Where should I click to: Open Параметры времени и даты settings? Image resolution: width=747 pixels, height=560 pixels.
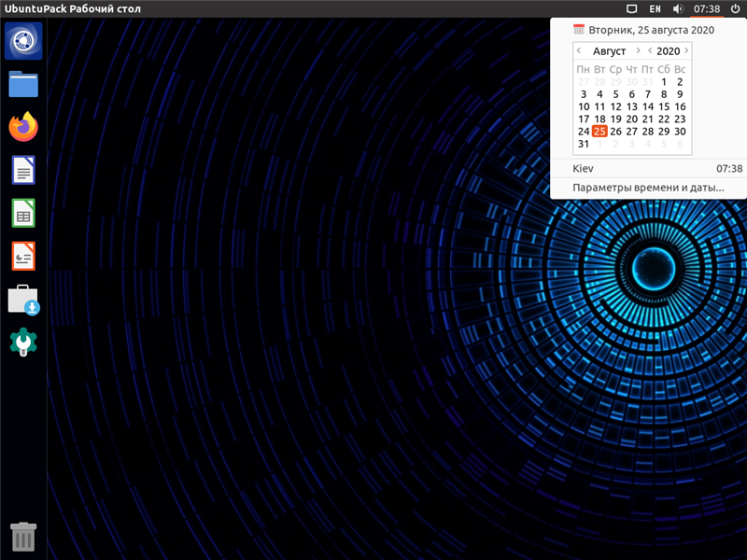648,188
